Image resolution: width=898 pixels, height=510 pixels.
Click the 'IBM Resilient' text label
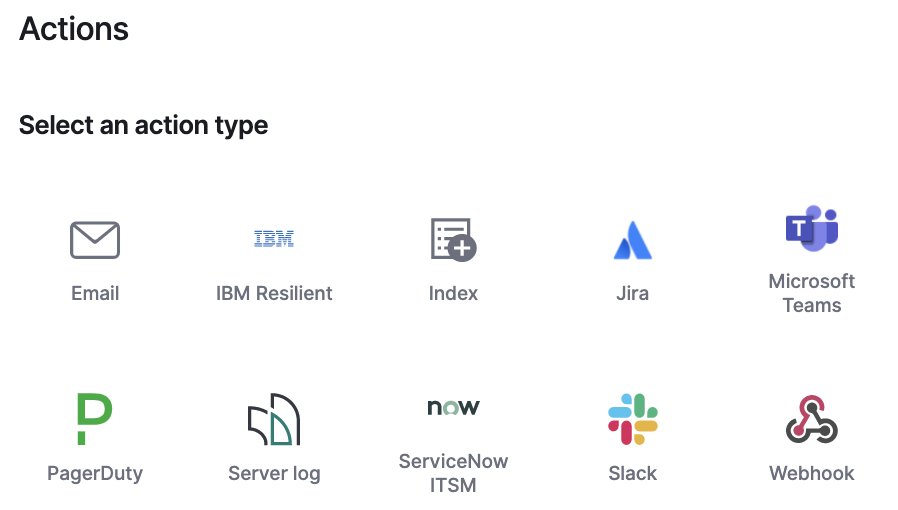coord(274,293)
